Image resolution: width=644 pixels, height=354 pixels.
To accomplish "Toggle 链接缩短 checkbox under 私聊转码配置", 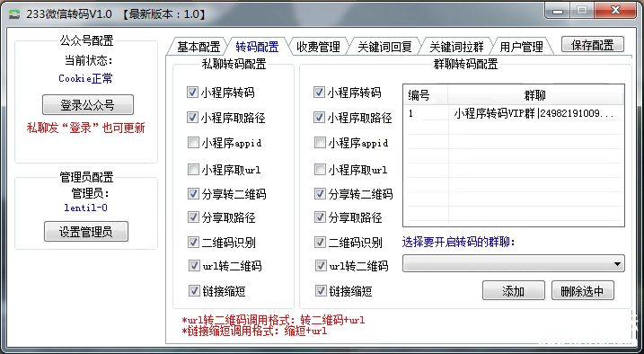I will pos(194,291).
